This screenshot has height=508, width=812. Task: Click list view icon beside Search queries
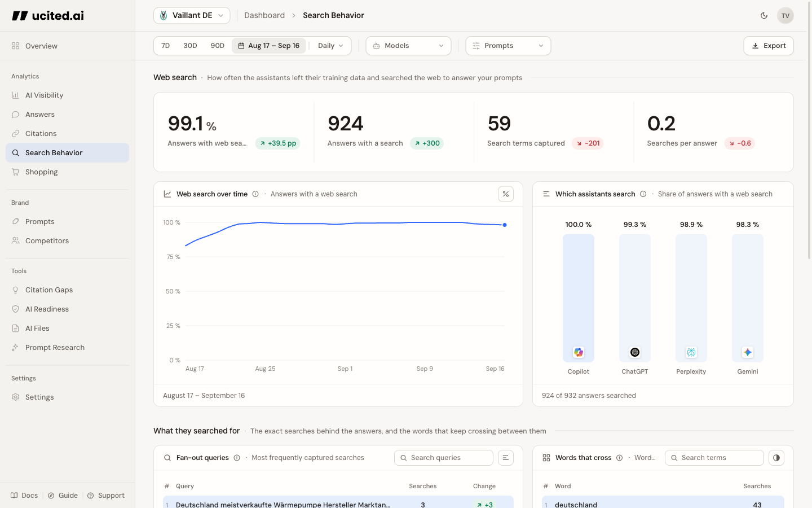point(506,458)
